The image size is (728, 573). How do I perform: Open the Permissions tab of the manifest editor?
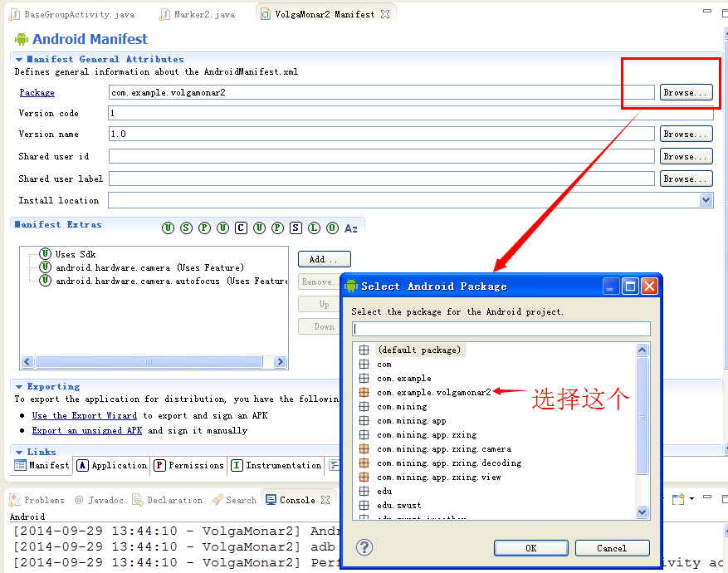click(189, 465)
